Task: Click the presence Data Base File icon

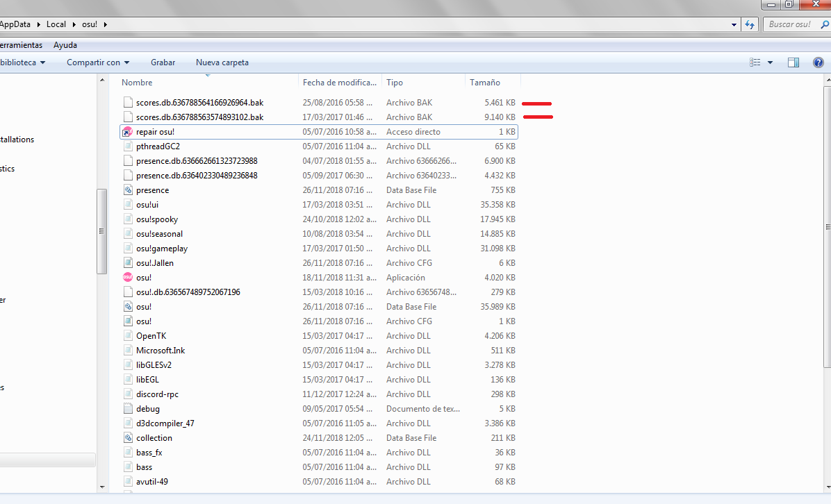Action: point(128,190)
